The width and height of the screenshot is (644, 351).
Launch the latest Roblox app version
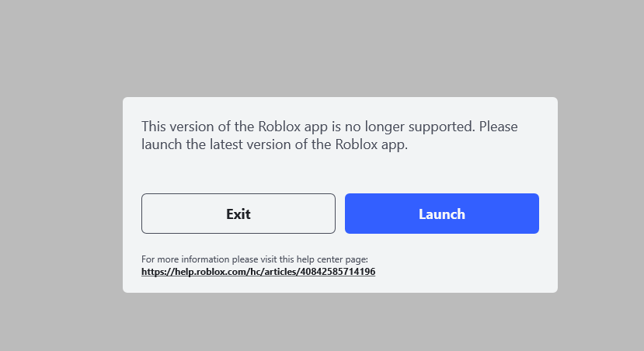(x=441, y=214)
